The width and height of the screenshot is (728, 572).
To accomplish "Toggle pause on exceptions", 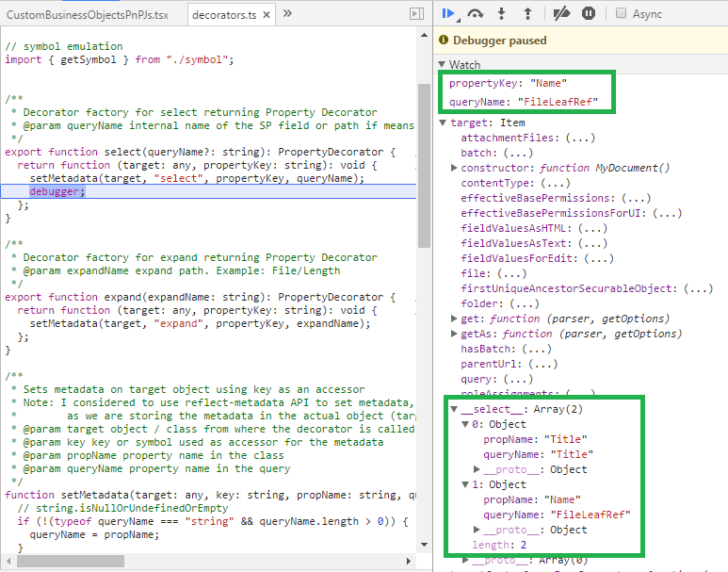I will [x=589, y=13].
